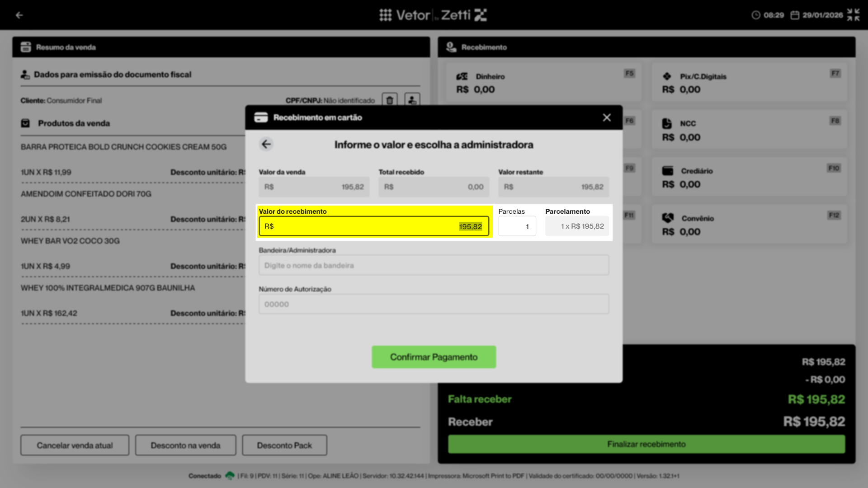Click the trash icon beside CPF/CNPJ

[x=390, y=100]
